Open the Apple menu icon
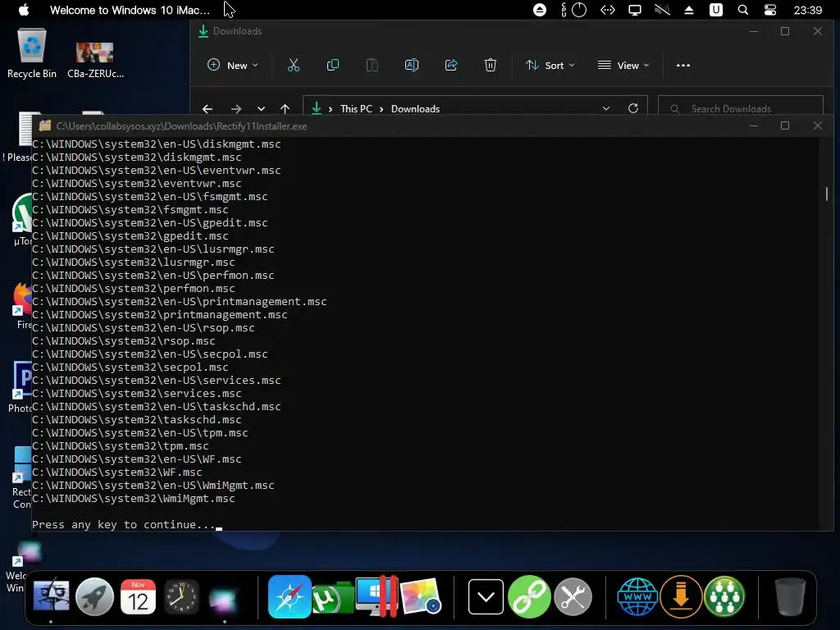The height and width of the screenshot is (630, 840). (24, 10)
